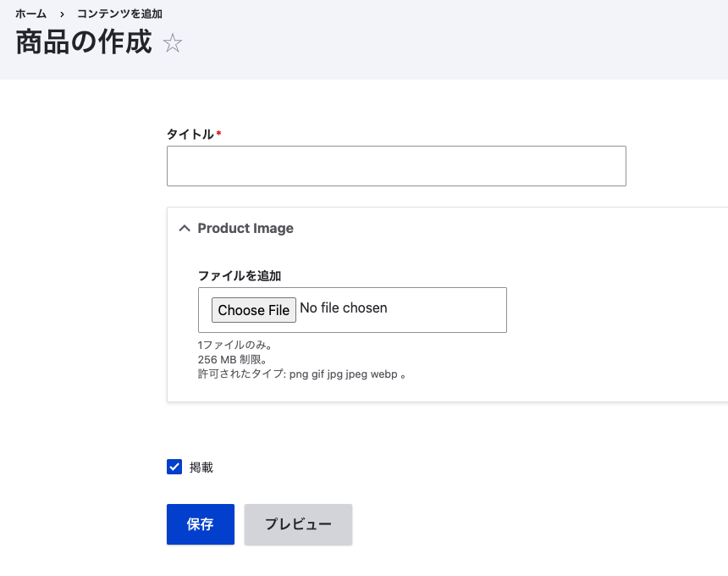Click the No file chosen text
The height and width of the screenshot is (576, 728).
tap(344, 308)
